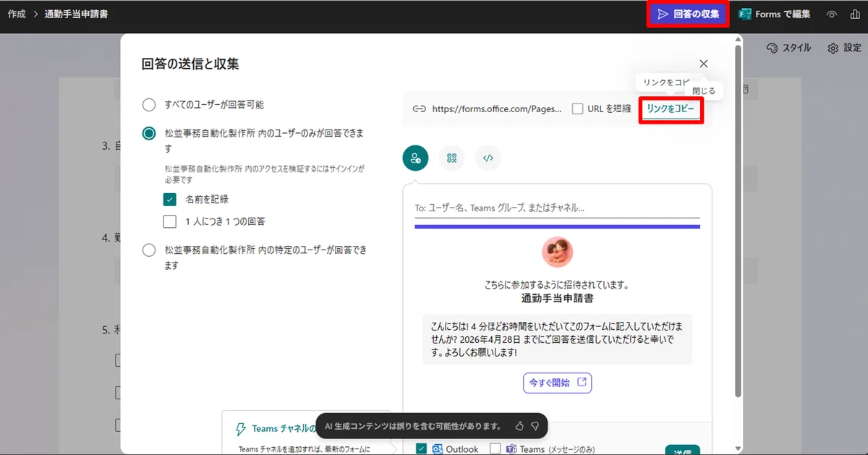The width and height of the screenshot is (868, 455).
Task: Click the chain link icon beside URL
Action: pos(419,109)
